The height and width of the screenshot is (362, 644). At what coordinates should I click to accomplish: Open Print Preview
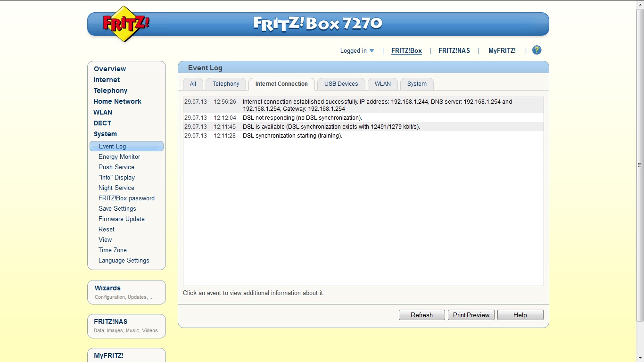(471, 315)
